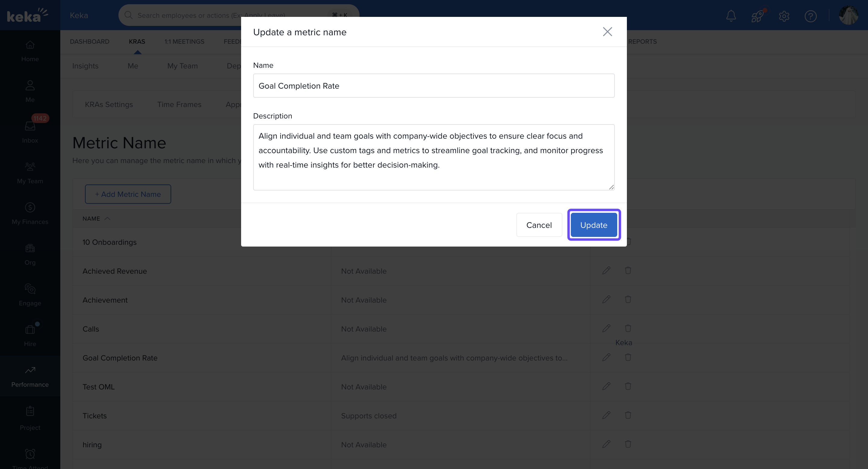
Task: Close the Update a metric name dialog
Action: click(607, 32)
